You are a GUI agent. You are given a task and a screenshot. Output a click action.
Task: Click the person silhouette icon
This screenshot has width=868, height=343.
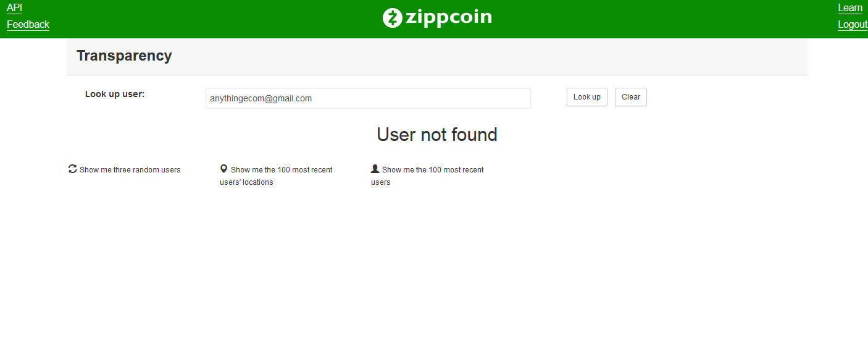(x=375, y=169)
